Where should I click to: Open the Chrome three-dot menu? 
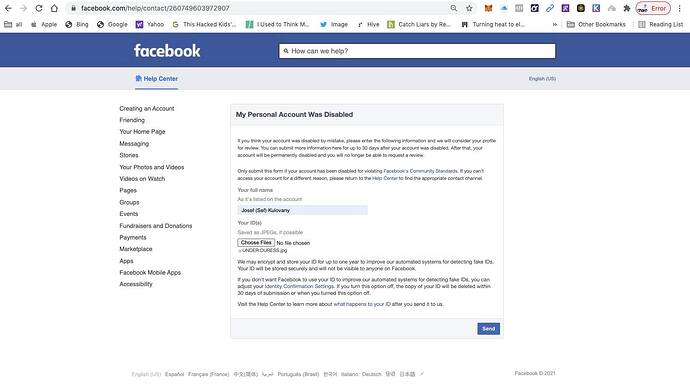(x=679, y=8)
